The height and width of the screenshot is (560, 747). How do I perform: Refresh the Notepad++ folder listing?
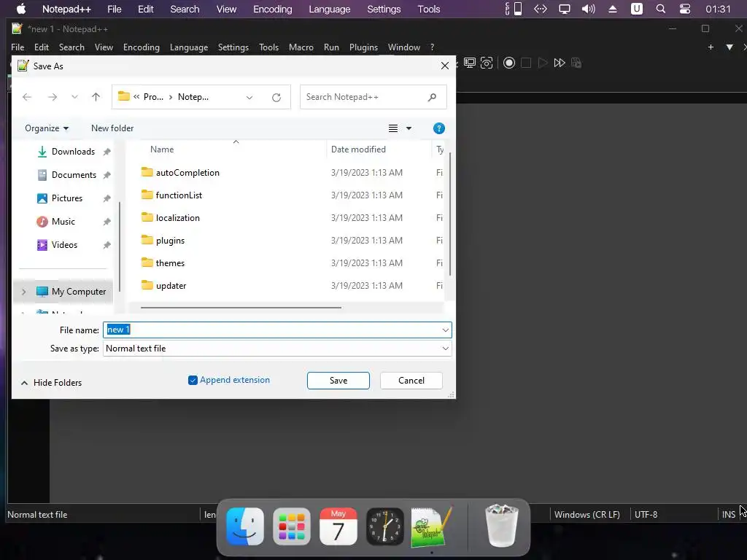pos(276,97)
